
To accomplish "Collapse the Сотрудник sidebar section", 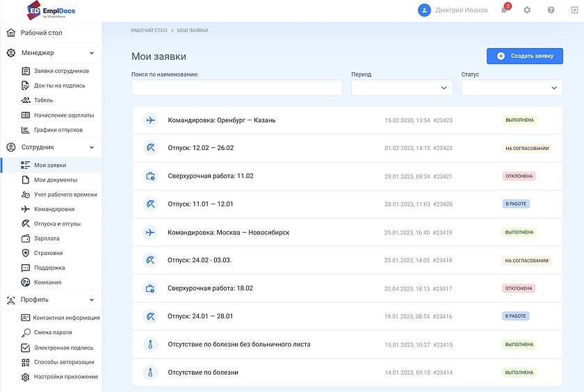I will click(x=92, y=147).
